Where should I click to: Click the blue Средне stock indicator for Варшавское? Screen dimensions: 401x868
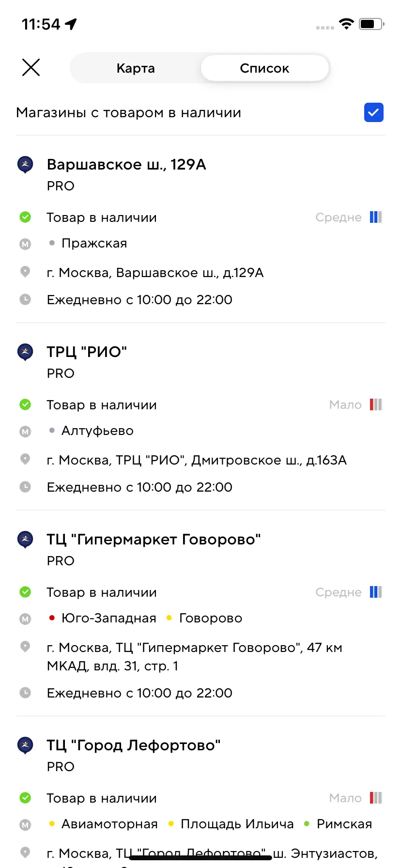click(376, 217)
